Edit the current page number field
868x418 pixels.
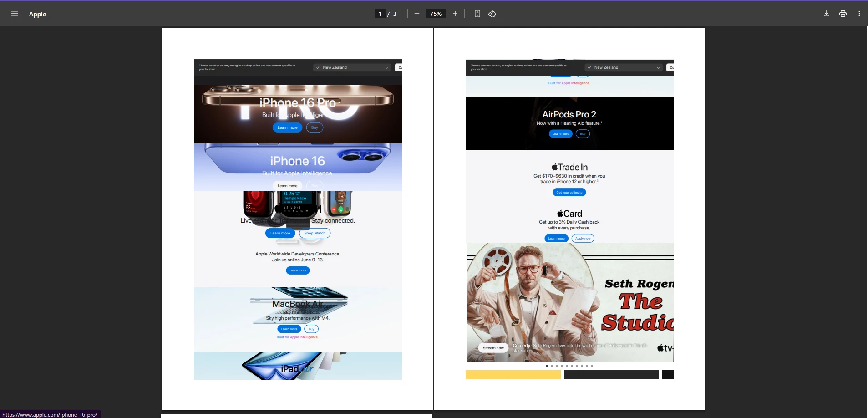[x=380, y=14]
